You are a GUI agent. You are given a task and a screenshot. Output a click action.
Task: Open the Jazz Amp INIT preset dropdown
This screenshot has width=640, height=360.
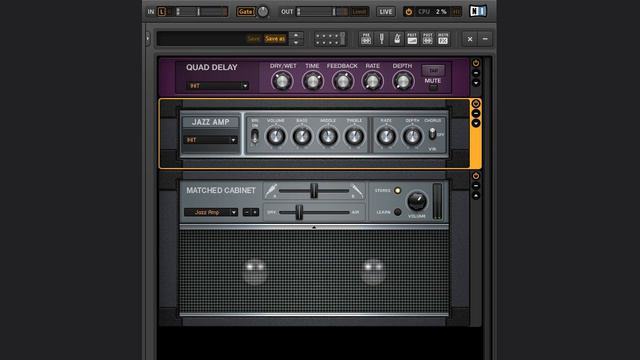[210, 140]
